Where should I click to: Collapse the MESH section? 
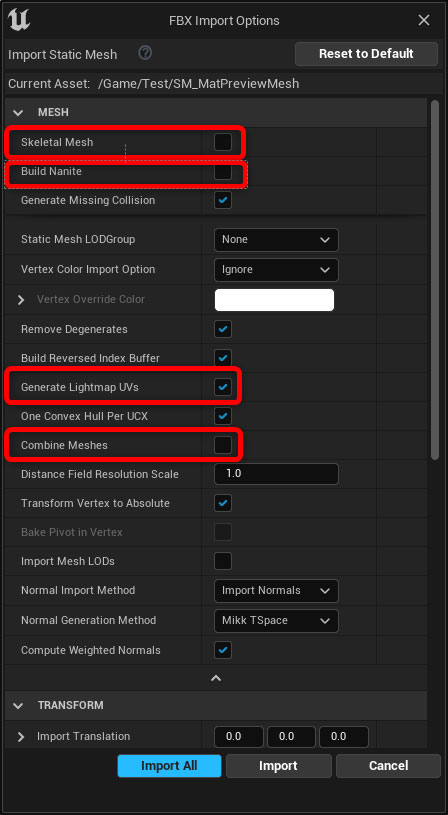(19, 113)
